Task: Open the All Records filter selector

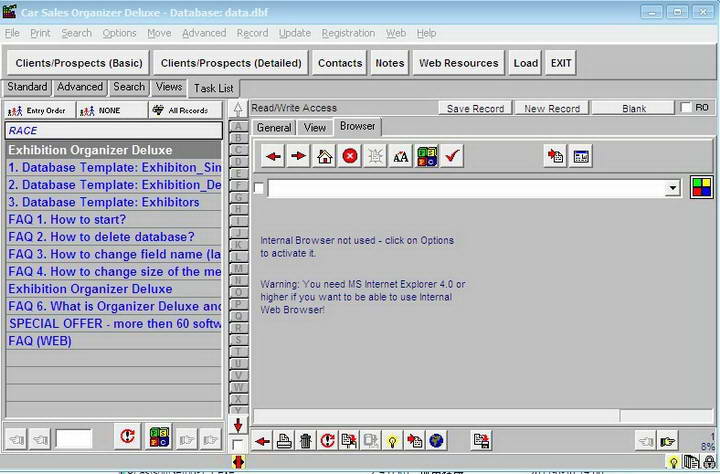Action: coord(185,111)
